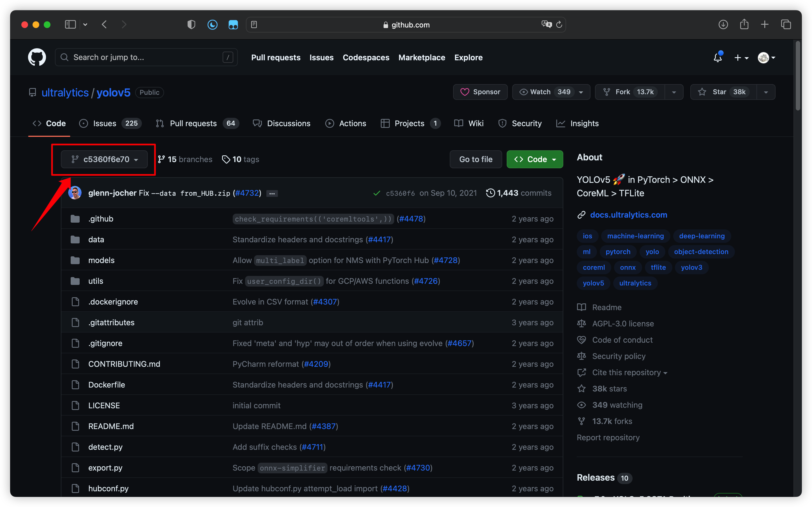Image resolution: width=812 pixels, height=507 pixels.
Task: Fork the repository
Action: coord(630,92)
